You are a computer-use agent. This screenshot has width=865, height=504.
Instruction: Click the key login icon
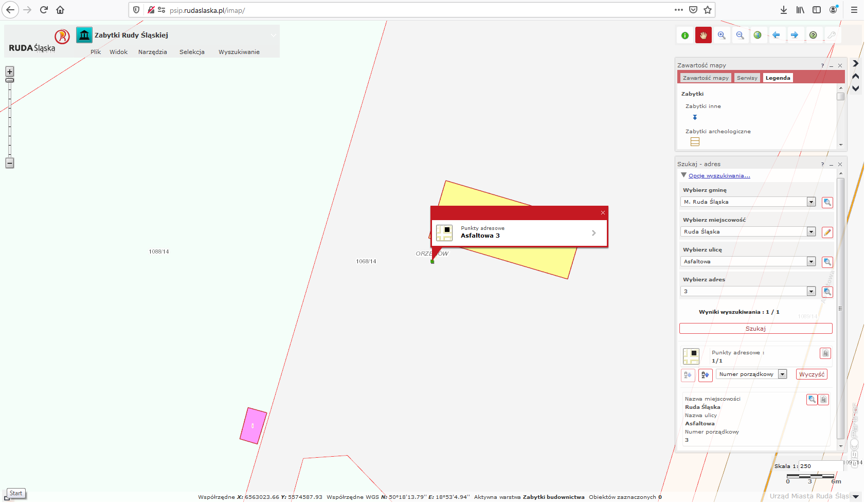(x=832, y=35)
